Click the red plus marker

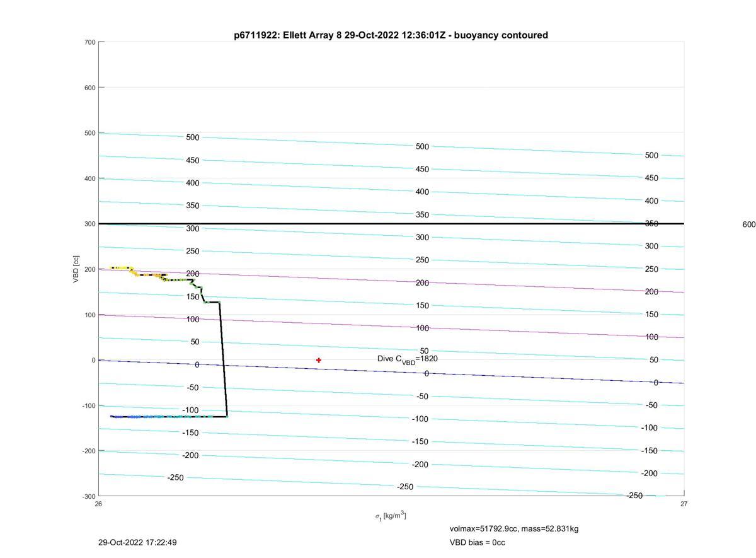(319, 360)
